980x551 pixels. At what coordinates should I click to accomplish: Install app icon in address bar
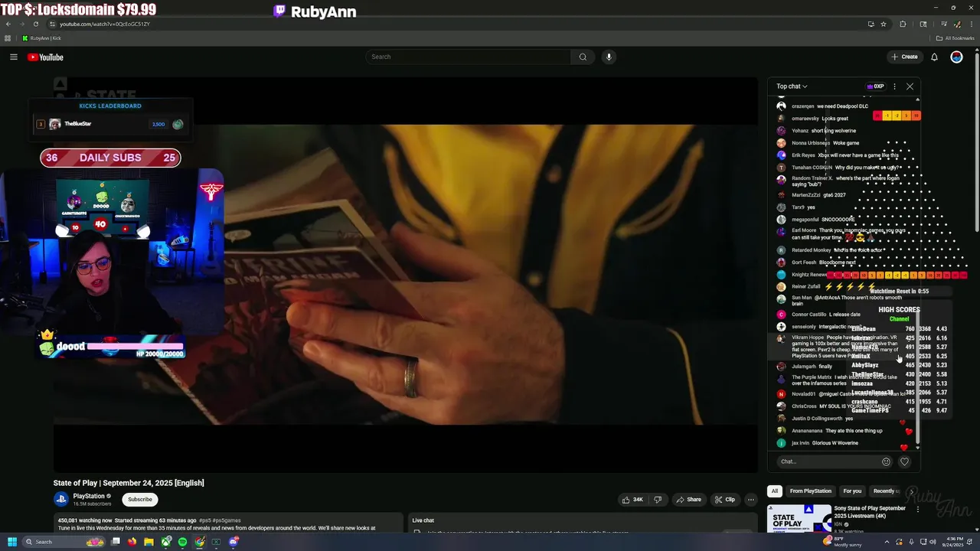pos(871,24)
